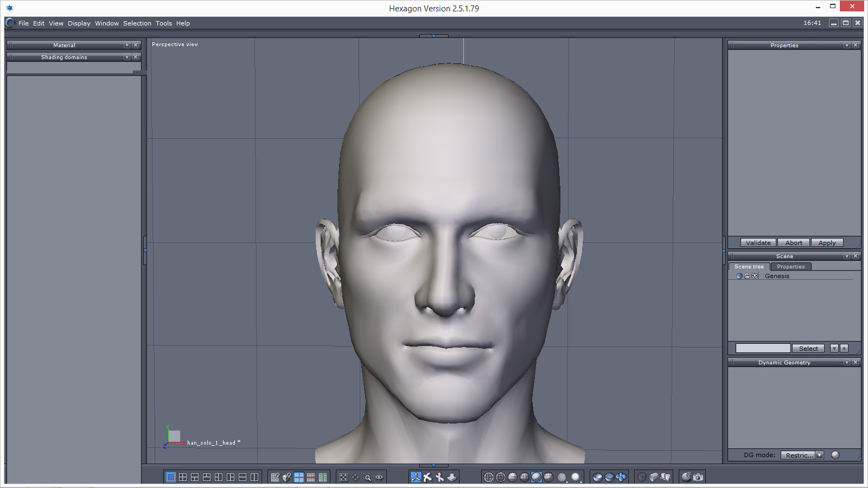Click the two cups on tray icon
The image size is (868, 488).
coord(666,477)
